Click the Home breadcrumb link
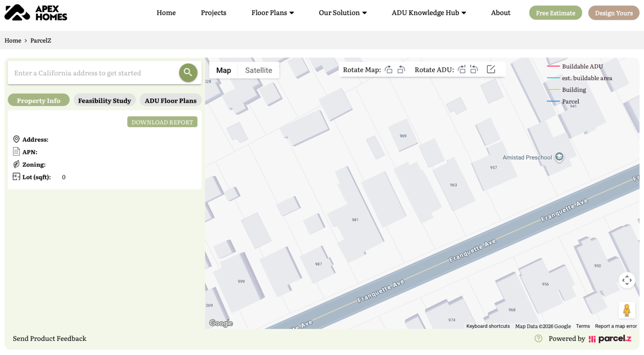This screenshot has height=355, width=644. (13, 40)
